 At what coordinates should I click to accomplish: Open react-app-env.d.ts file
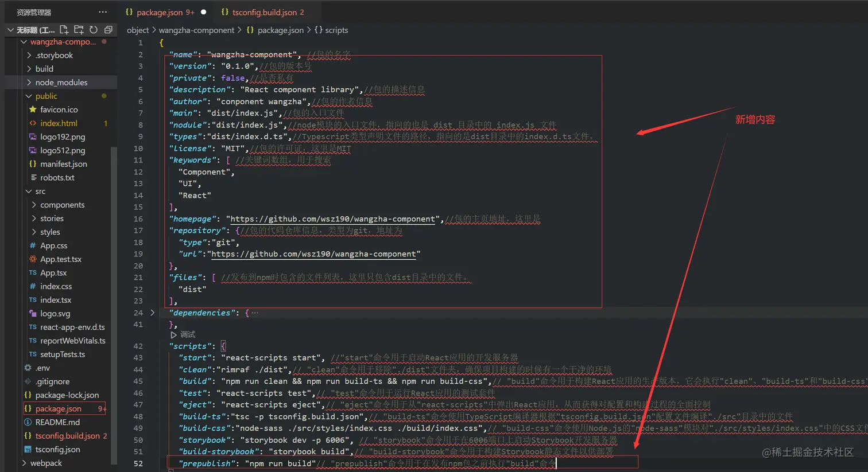72,327
